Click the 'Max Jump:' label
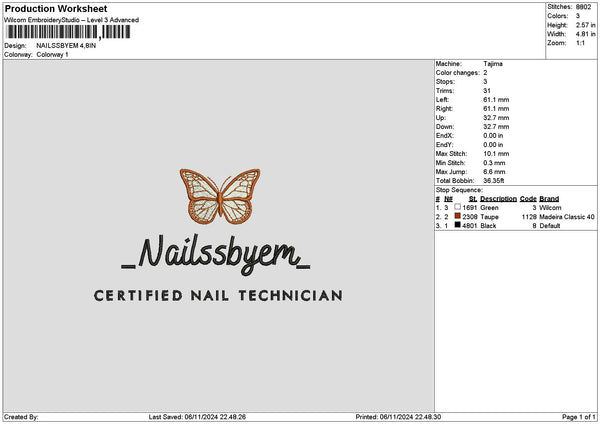This screenshot has height=424, width=600. coord(452,172)
